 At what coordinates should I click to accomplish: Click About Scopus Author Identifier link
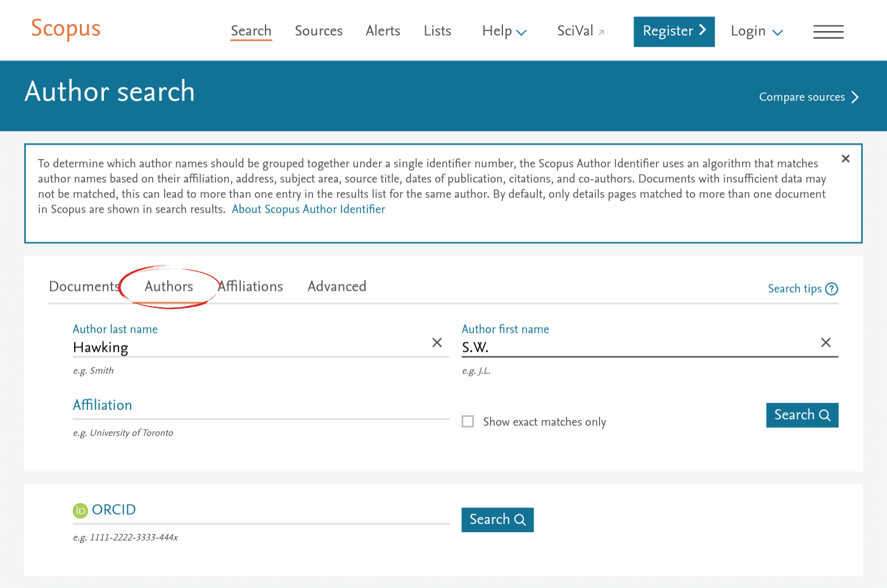(309, 209)
